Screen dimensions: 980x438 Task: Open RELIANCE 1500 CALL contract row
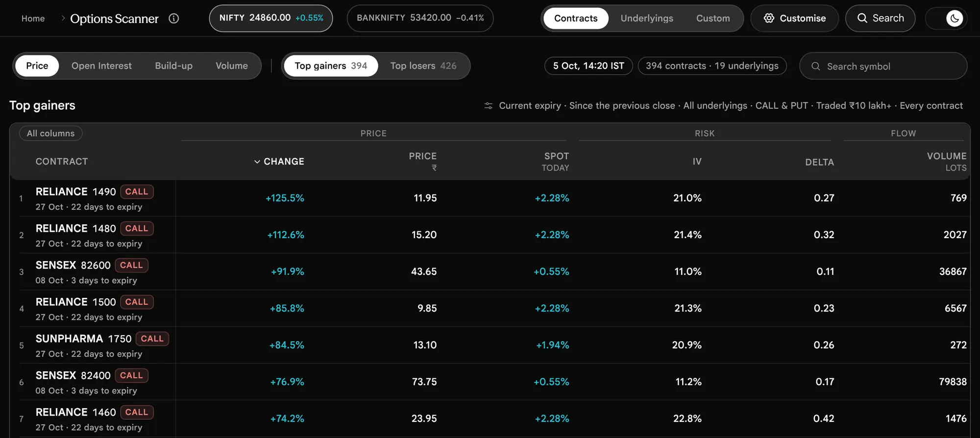pos(490,308)
